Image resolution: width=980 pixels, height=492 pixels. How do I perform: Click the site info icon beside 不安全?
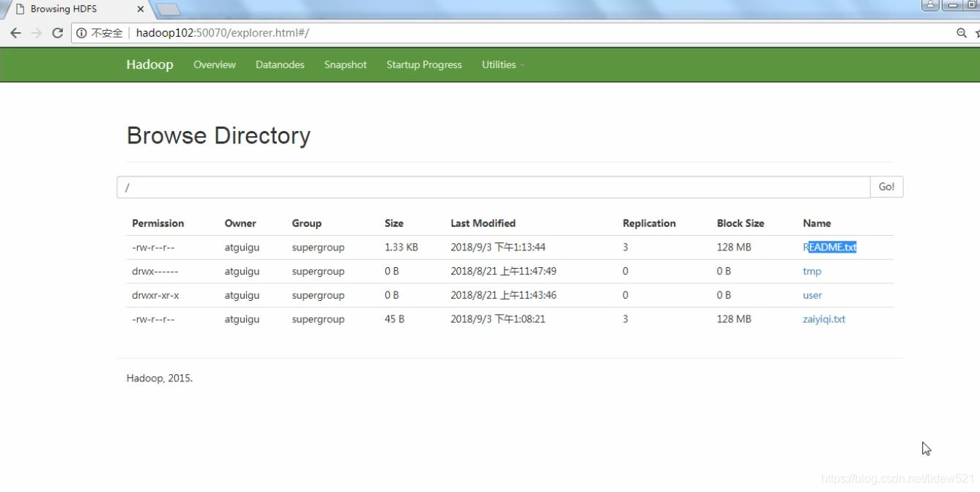click(x=81, y=33)
